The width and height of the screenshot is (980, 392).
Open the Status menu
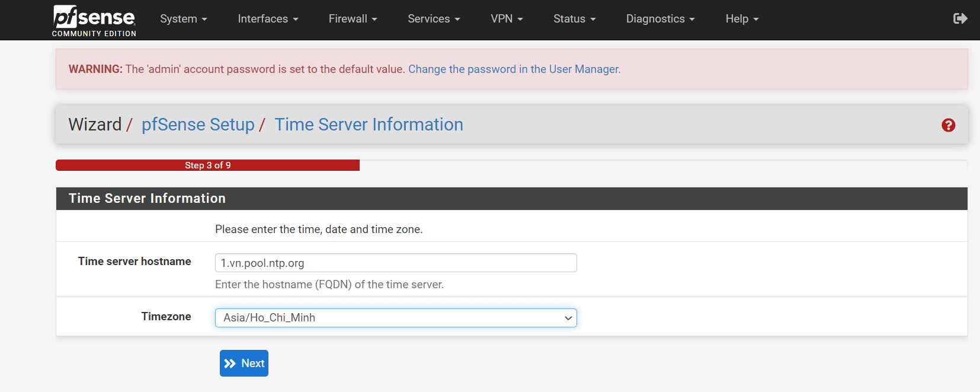pyautogui.click(x=574, y=19)
